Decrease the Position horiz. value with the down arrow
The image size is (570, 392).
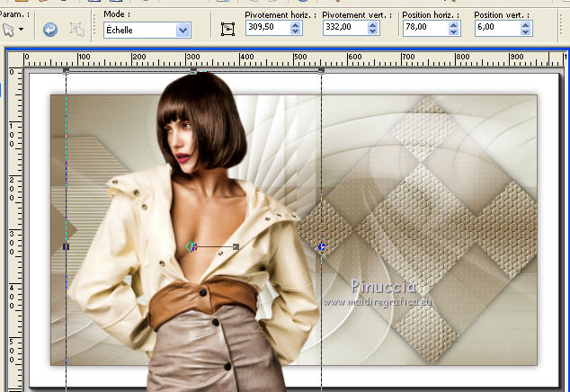click(453, 31)
